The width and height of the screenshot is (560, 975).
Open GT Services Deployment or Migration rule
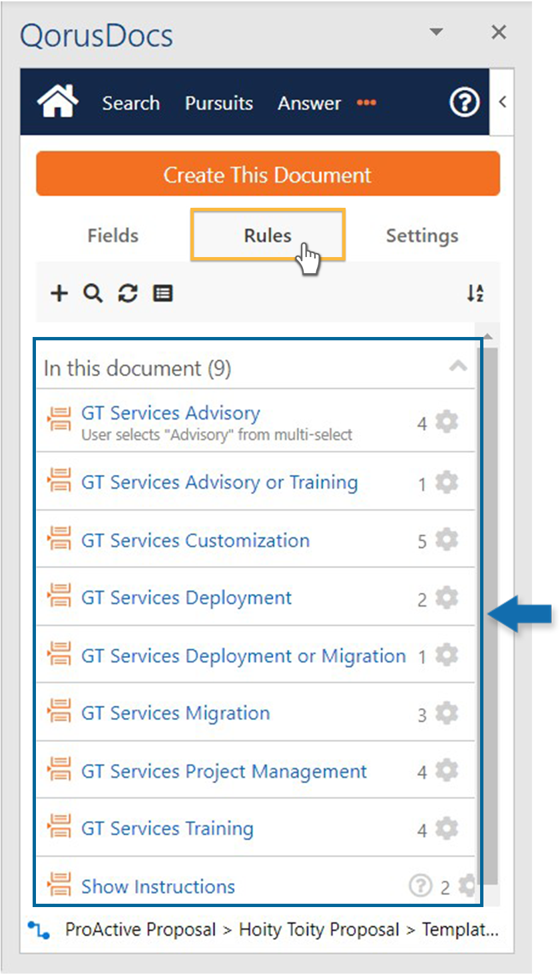point(244,656)
